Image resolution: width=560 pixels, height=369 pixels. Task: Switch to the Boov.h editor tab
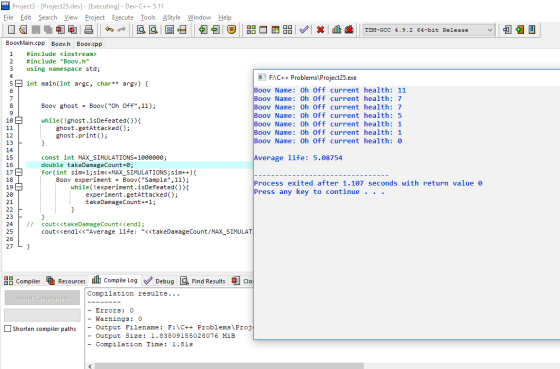pos(61,44)
